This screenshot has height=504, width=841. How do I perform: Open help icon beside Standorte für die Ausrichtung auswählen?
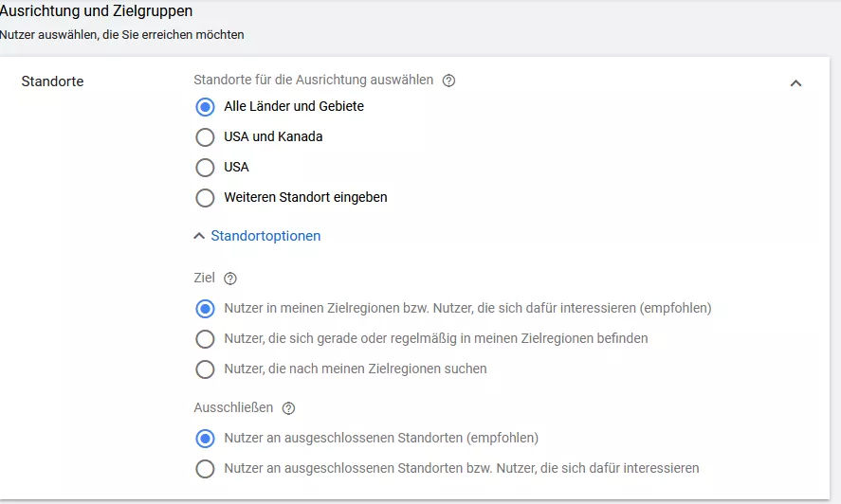coord(448,81)
